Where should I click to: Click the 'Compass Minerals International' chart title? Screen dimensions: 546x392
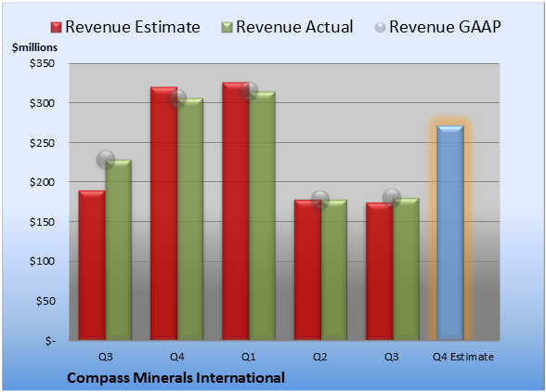tap(175, 378)
